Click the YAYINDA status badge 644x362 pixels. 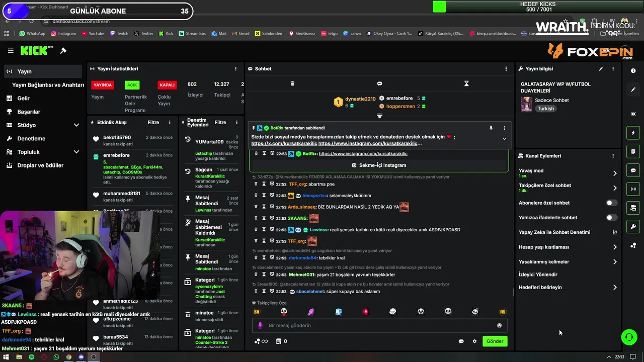(x=102, y=85)
